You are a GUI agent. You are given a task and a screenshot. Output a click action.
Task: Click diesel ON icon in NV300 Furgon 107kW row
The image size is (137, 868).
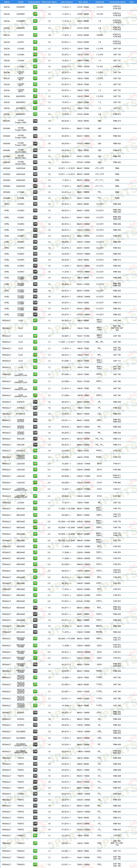tap(35, 143)
